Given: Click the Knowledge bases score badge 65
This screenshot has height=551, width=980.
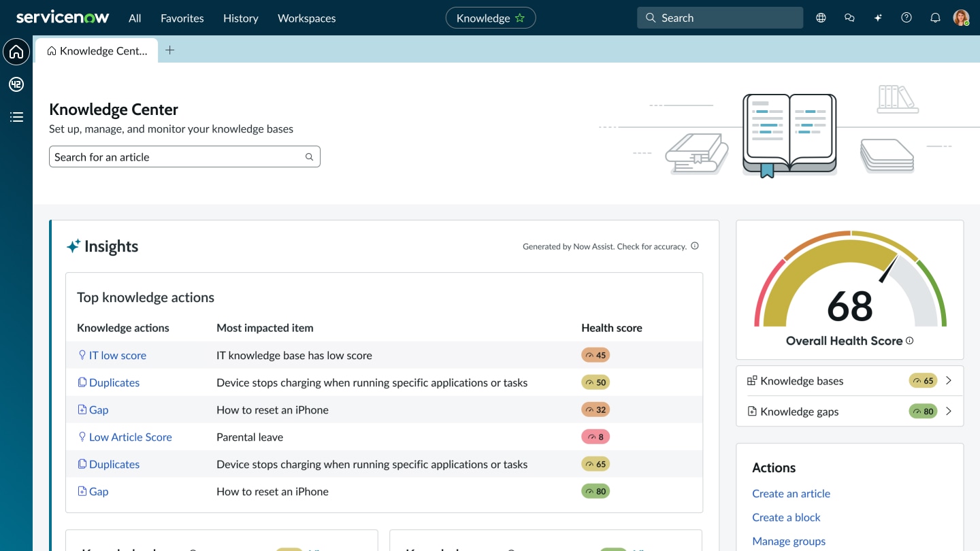Looking at the screenshot, I should 923,381.
